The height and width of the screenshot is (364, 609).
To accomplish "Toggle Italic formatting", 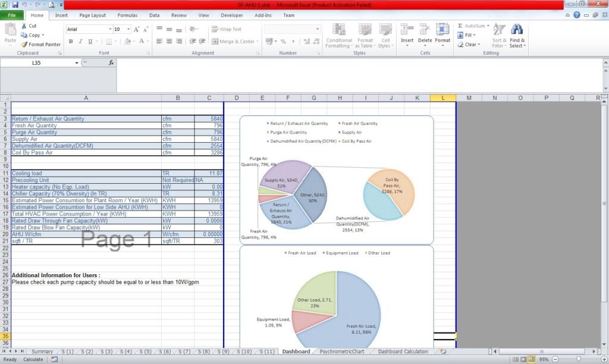I will point(80,42).
